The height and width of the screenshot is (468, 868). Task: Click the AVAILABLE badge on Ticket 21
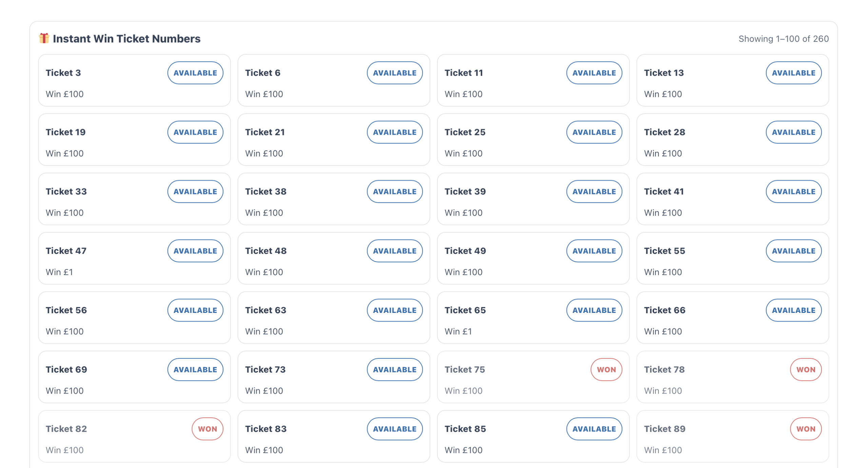pos(395,132)
